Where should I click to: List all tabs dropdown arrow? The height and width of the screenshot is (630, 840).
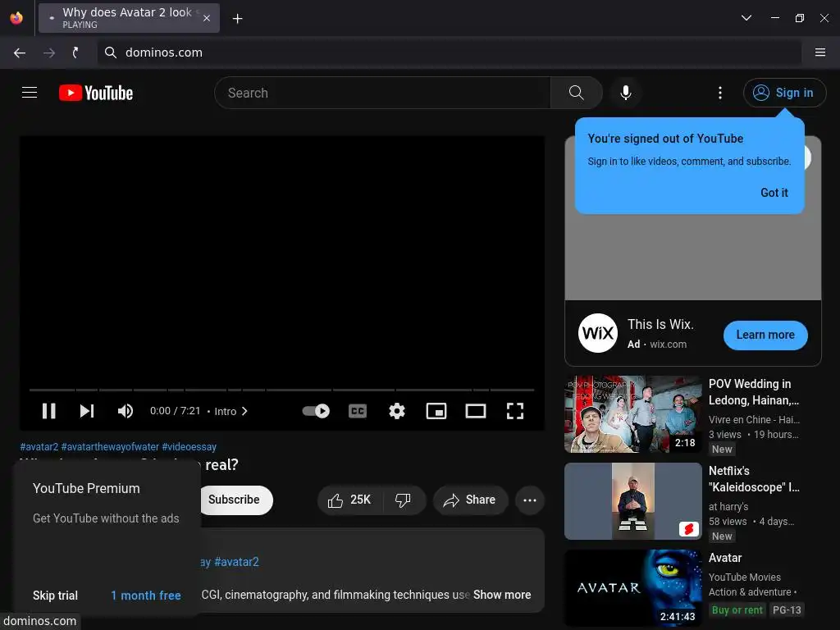[746, 18]
